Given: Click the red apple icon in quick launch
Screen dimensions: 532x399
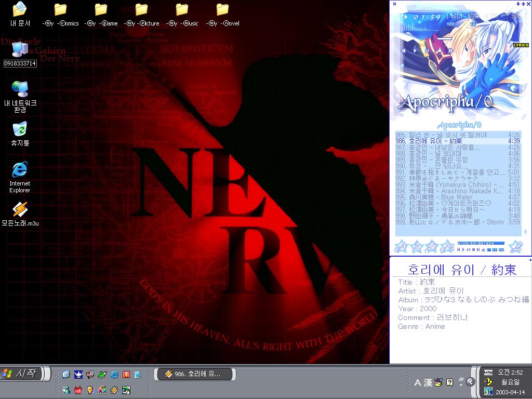Looking at the screenshot, I should pos(78,390).
